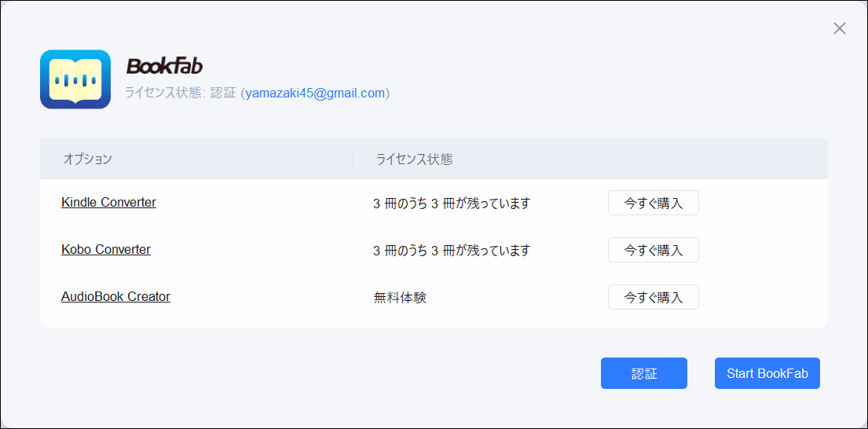Select Kobo Converter remaining books status text
The image size is (868, 429).
point(452,251)
